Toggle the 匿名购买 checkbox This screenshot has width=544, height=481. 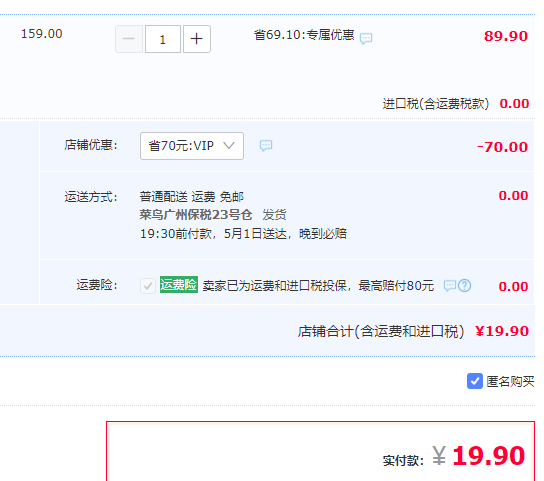click(x=475, y=381)
